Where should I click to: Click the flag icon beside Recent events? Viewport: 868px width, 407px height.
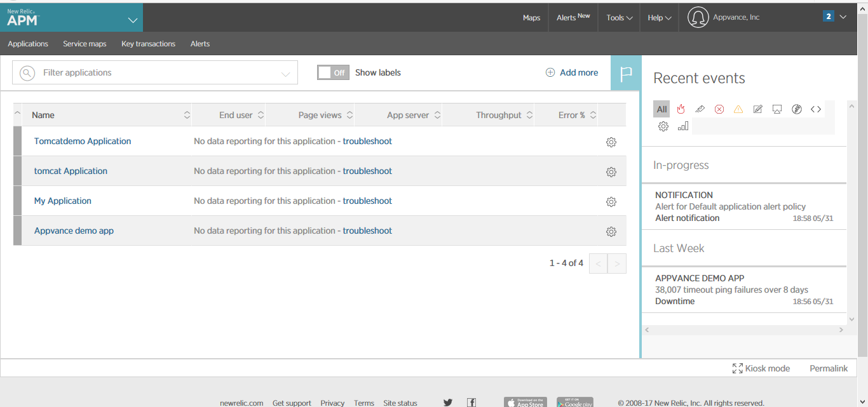(x=626, y=73)
